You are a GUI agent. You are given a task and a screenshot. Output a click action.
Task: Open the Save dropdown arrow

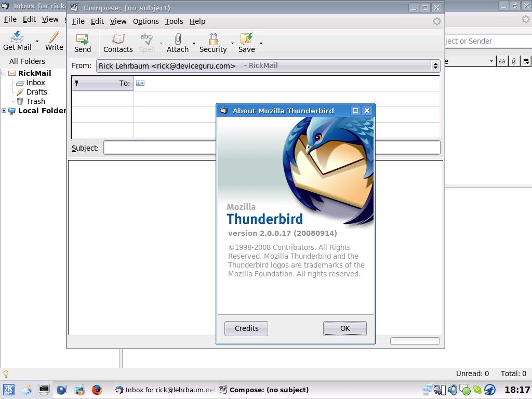[x=261, y=43]
